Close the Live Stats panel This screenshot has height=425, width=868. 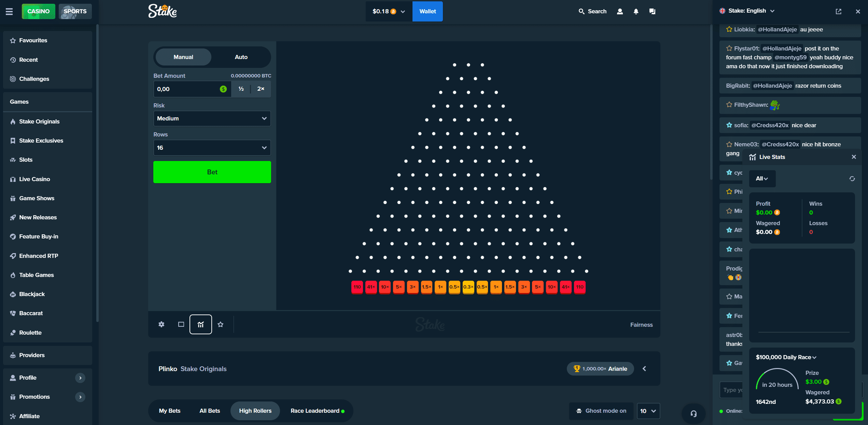click(x=854, y=157)
